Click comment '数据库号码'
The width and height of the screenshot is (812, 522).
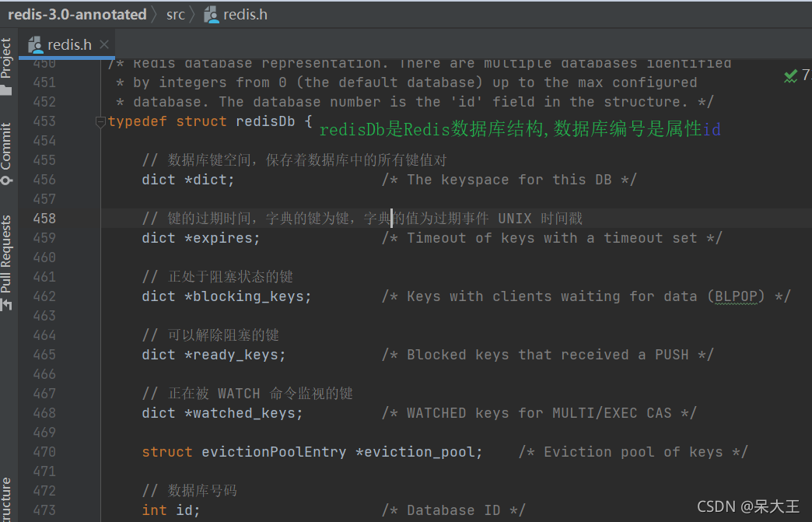(189, 490)
